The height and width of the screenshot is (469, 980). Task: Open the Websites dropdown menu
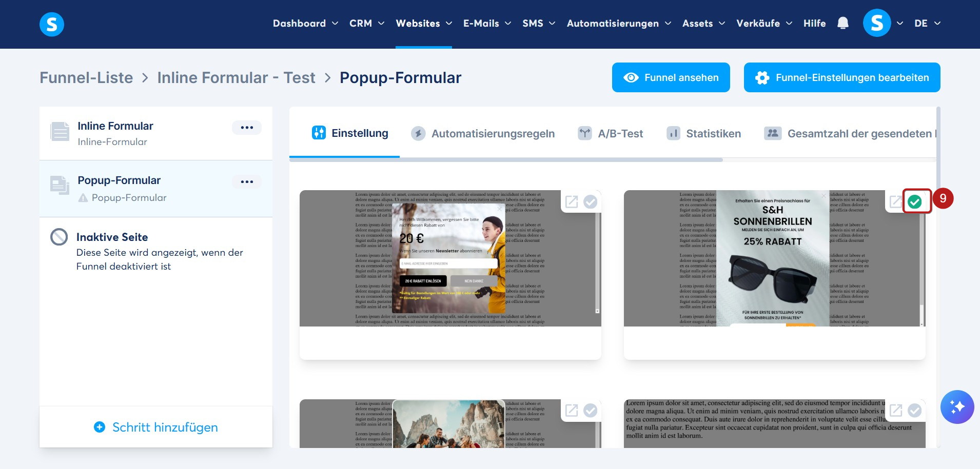pos(424,24)
